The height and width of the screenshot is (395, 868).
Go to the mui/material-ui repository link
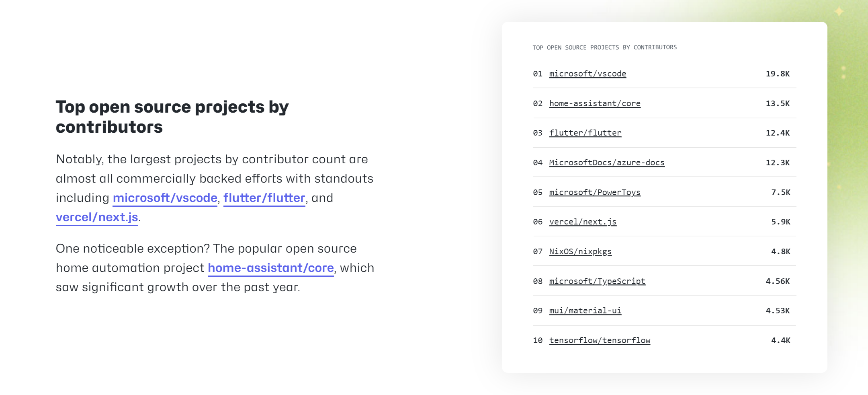coord(585,311)
